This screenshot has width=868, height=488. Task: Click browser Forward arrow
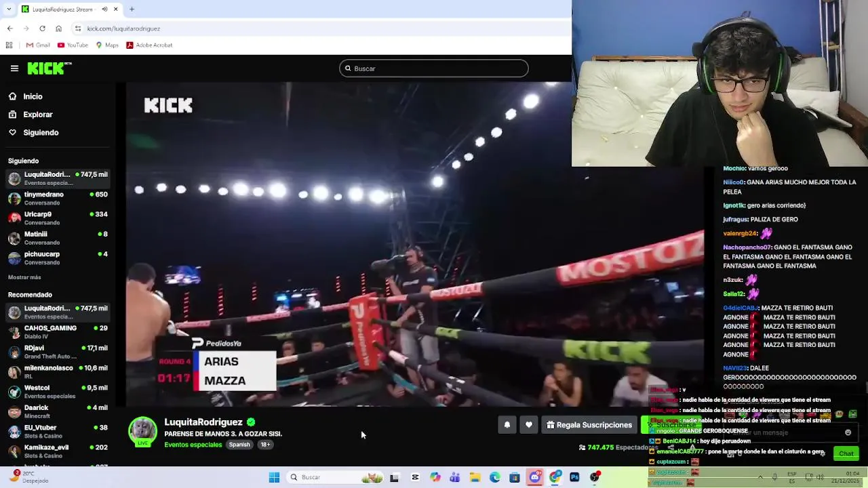26,28
